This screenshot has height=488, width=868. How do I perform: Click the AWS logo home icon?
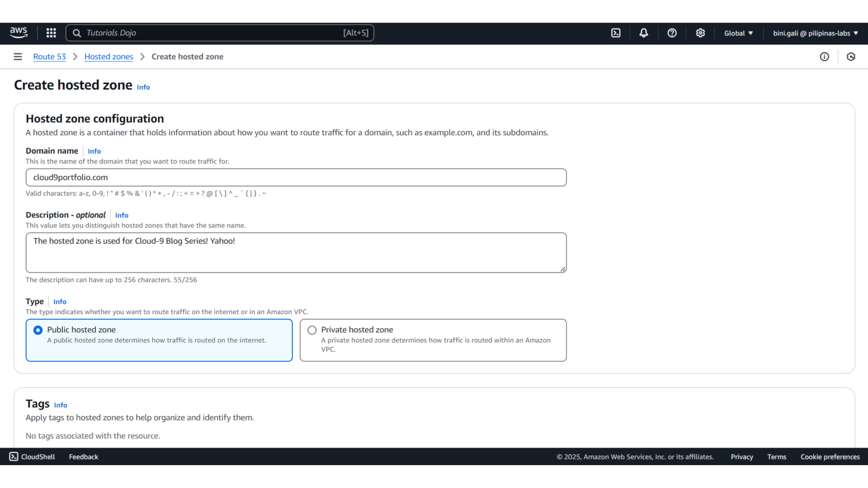click(x=18, y=33)
